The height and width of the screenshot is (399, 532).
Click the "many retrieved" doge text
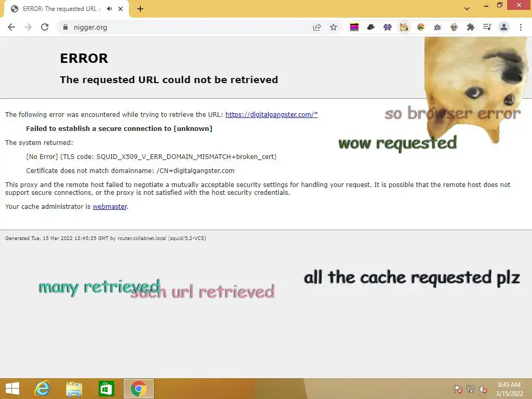(99, 288)
